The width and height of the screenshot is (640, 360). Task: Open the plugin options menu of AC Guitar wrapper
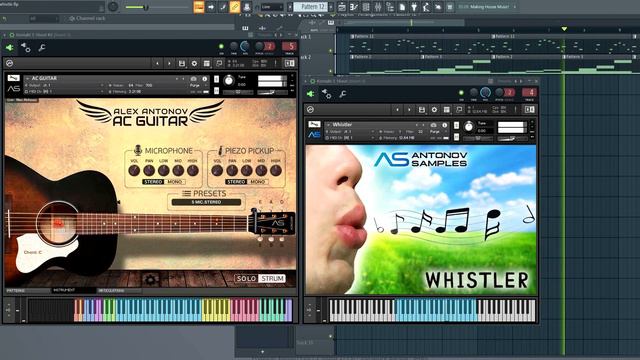coord(9,48)
